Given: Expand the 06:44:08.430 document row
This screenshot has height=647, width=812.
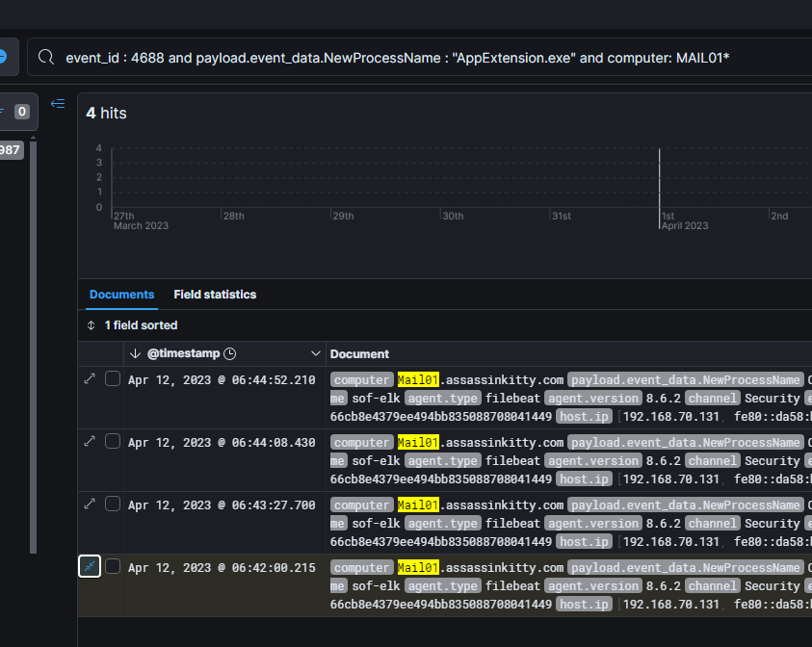Looking at the screenshot, I should pyautogui.click(x=90, y=441).
